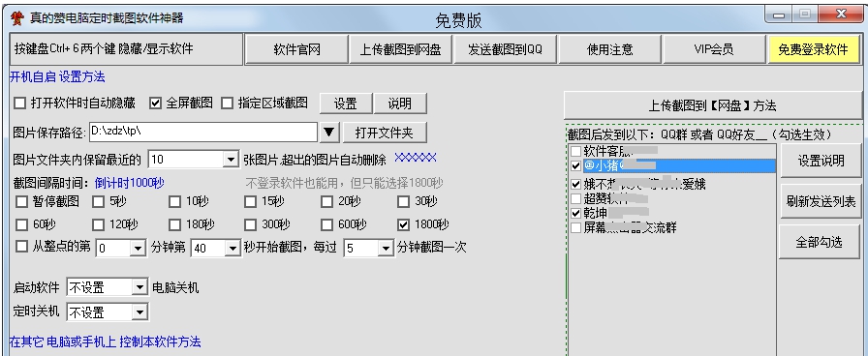Select the 5秒 interval checkbox
The height and width of the screenshot is (356, 868).
tap(98, 202)
